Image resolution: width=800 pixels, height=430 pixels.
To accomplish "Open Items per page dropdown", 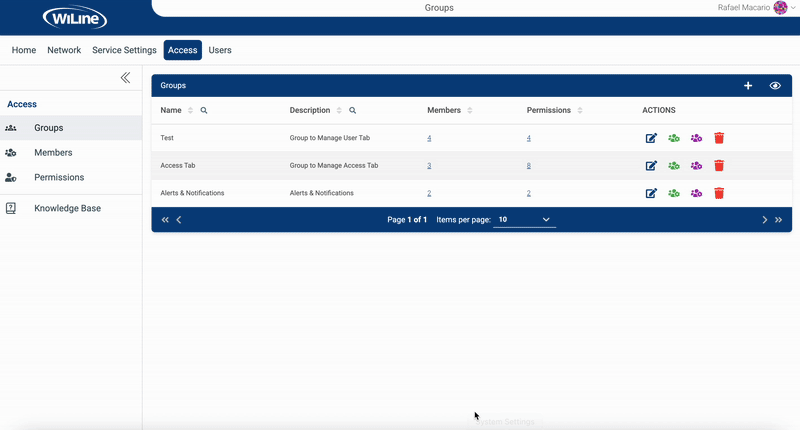I will pos(525,219).
